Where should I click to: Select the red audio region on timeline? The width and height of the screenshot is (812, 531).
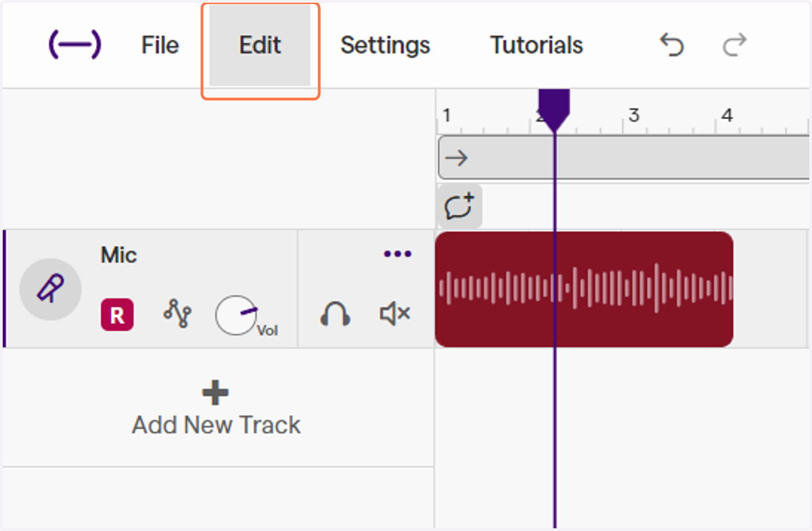584,289
